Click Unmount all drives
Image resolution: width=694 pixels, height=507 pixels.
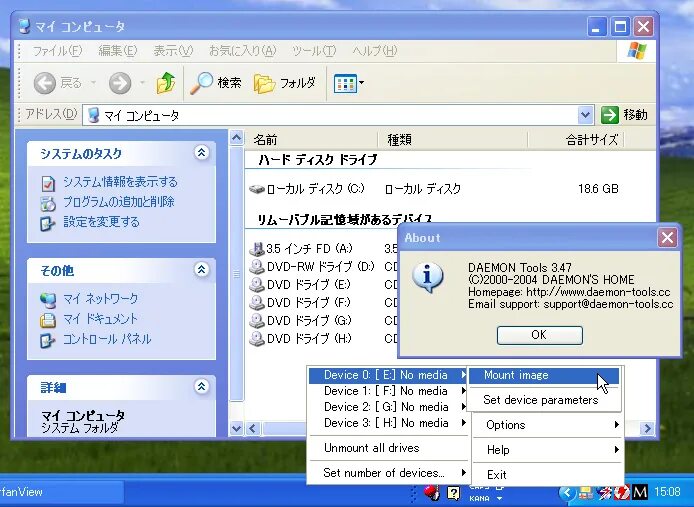388,448
